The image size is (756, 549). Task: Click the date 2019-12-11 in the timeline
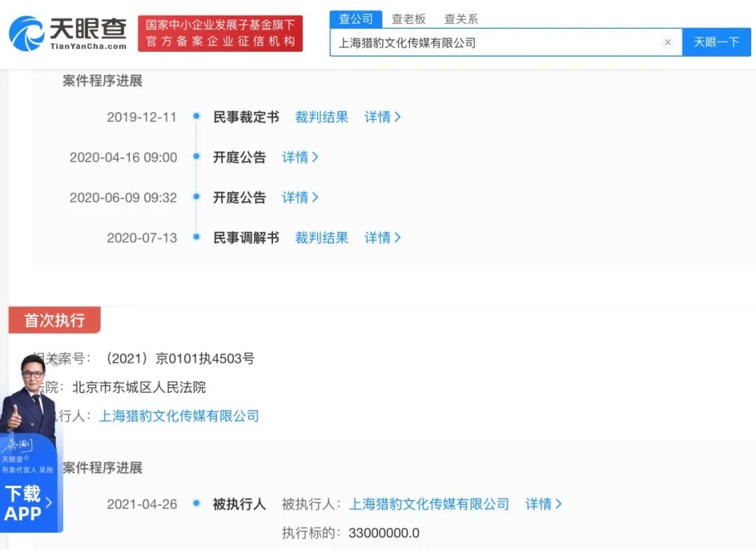(x=141, y=117)
